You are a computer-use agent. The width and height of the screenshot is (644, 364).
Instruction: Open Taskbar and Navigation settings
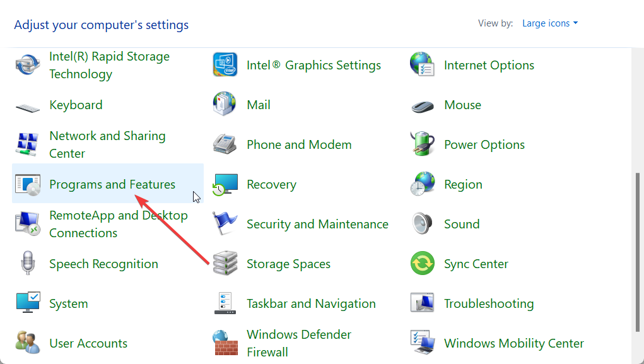311,303
